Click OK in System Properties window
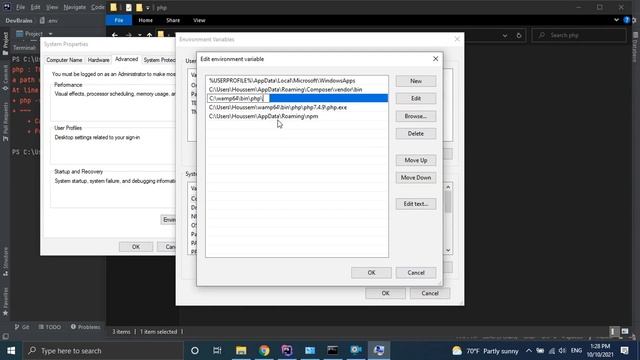 click(136, 247)
